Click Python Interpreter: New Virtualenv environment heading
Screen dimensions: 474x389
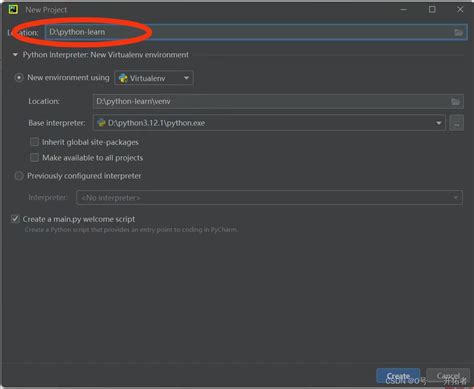[106, 55]
